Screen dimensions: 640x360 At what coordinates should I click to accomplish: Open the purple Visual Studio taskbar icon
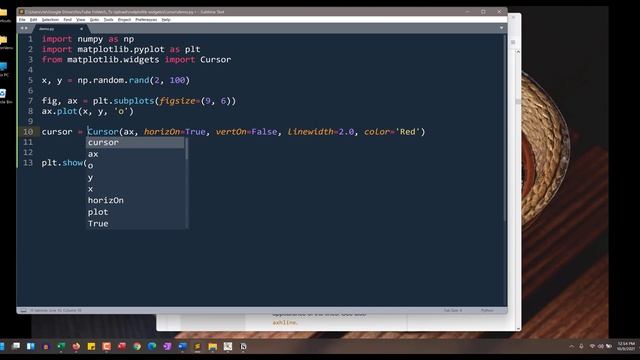(x=167, y=347)
